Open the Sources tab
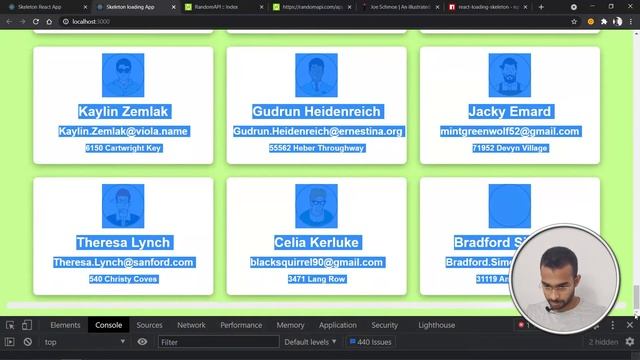The height and width of the screenshot is (360, 640). point(149,325)
